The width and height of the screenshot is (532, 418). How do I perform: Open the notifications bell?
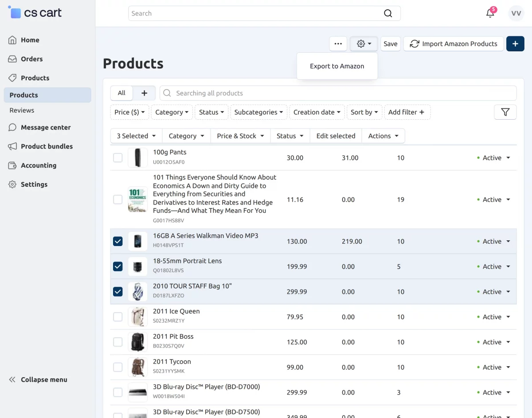point(490,13)
